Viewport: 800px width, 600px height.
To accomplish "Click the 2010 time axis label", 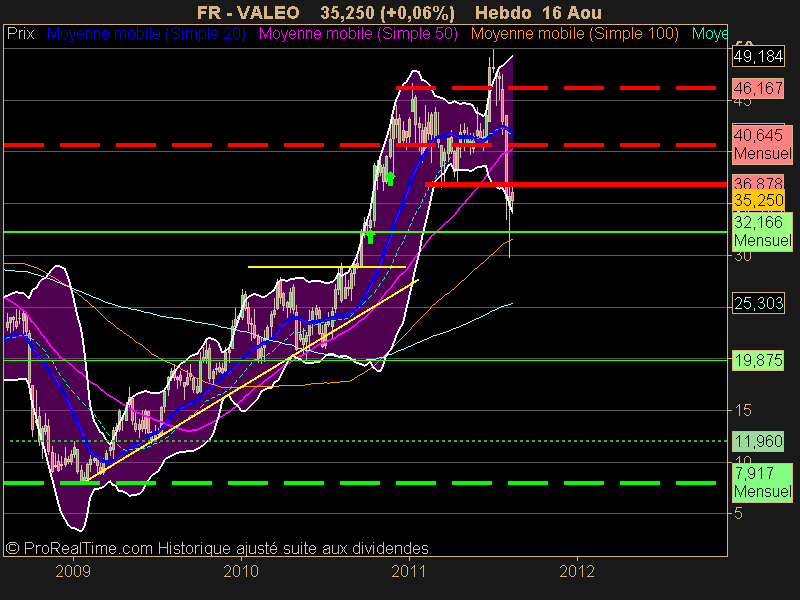I will click(x=241, y=571).
